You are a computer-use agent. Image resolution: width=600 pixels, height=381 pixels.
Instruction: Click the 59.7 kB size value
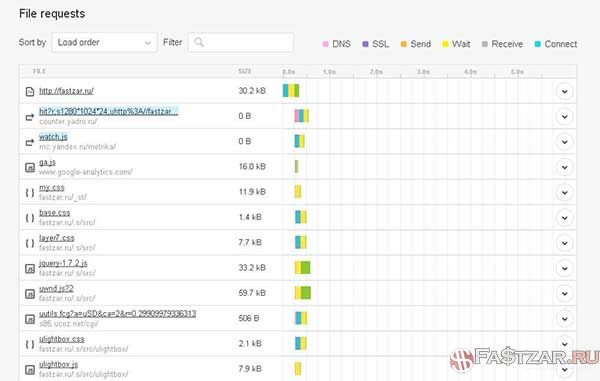tap(252, 293)
